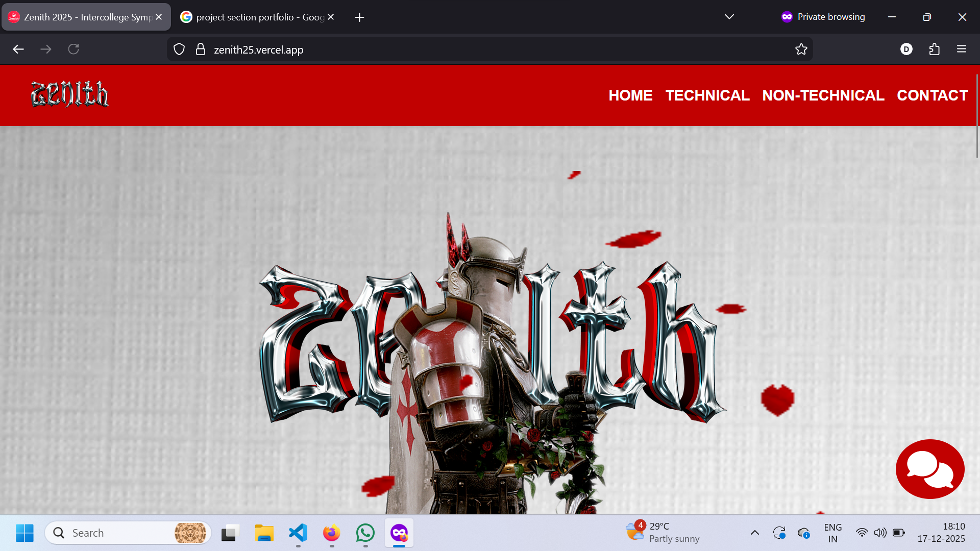Click the Zenith logo in header
Screen dimensions: 980x551
click(x=70, y=94)
